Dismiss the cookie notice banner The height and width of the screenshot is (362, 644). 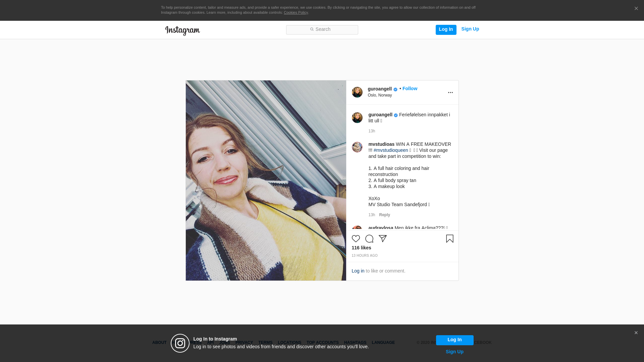636,9
